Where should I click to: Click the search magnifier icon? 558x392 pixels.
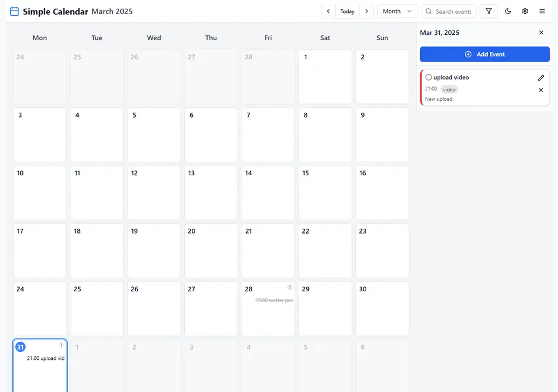click(429, 11)
